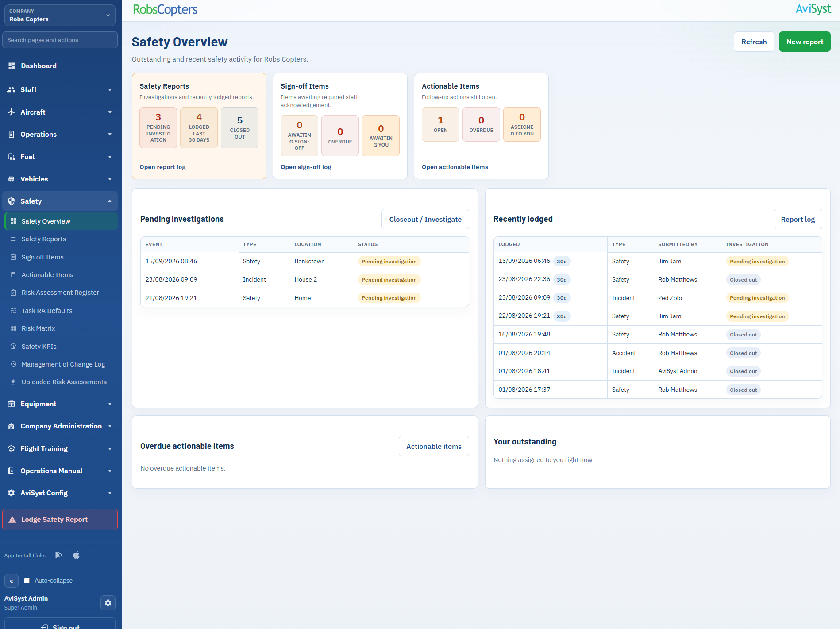This screenshot has height=629, width=840.
Task: Click the Safety Reports list icon
Action: pos(13,239)
